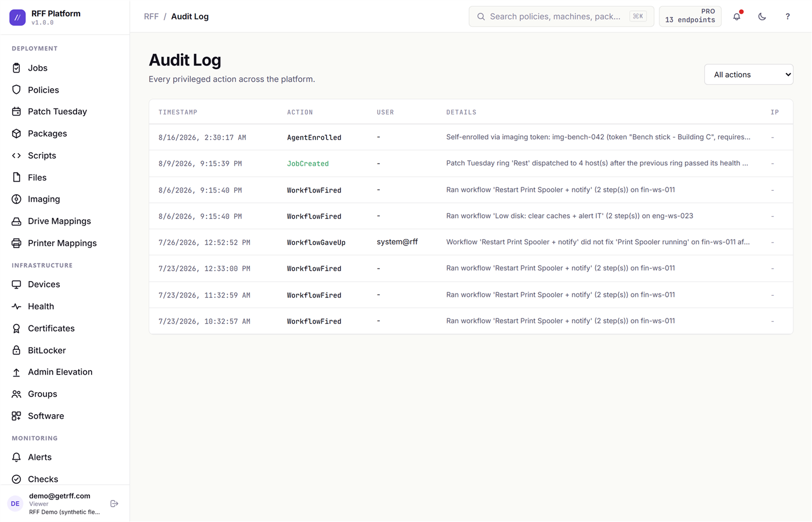The width and height of the screenshot is (812, 522).
Task: Click the Files document icon
Action: tap(16, 177)
